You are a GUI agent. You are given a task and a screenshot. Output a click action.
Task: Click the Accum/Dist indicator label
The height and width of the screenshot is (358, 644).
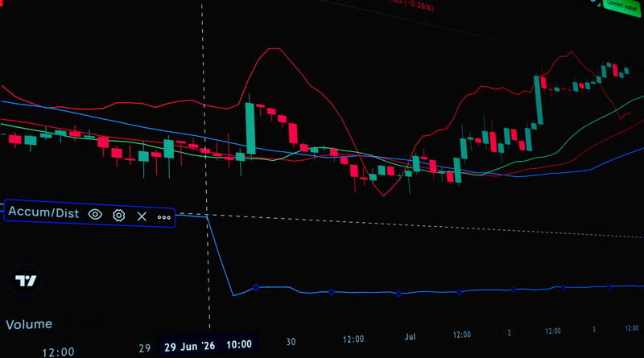pos(43,212)
